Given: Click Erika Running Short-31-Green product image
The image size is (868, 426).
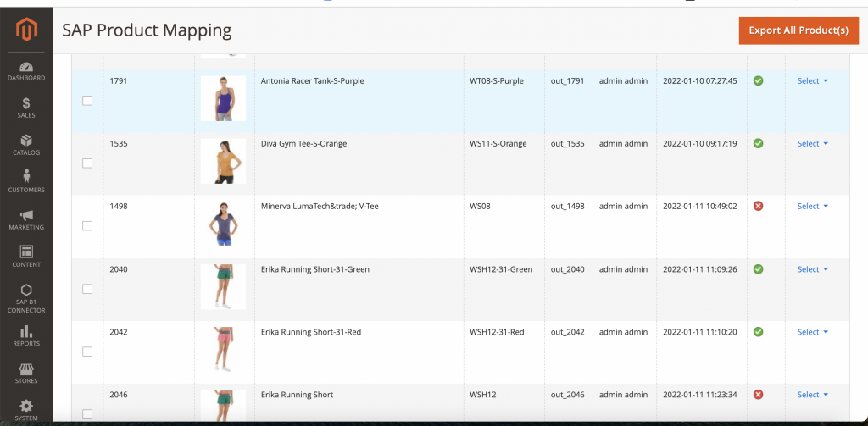Looking at the screenshot, I should tap(223, 286).
